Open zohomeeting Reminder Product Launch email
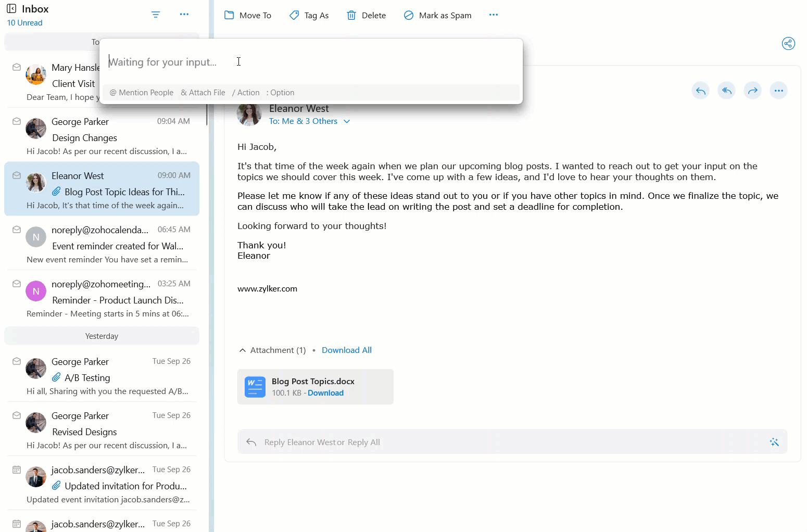Viewport: 807px width, 532px height. [x=102, y=298]
